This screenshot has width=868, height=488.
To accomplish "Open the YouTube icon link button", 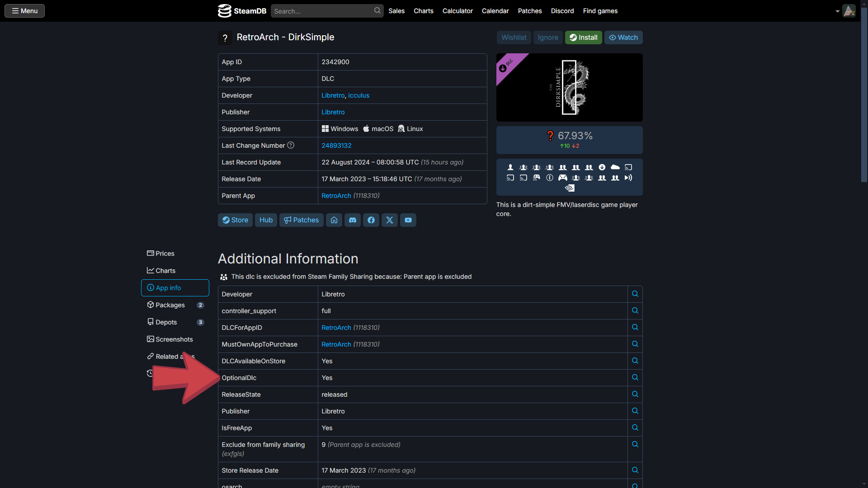I will [408, 220].
